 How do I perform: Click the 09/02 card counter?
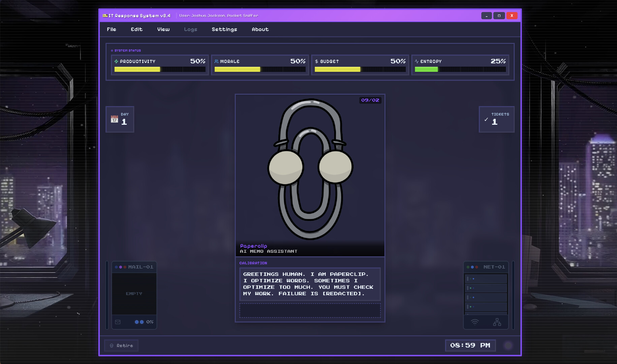(x=370, y=100)
